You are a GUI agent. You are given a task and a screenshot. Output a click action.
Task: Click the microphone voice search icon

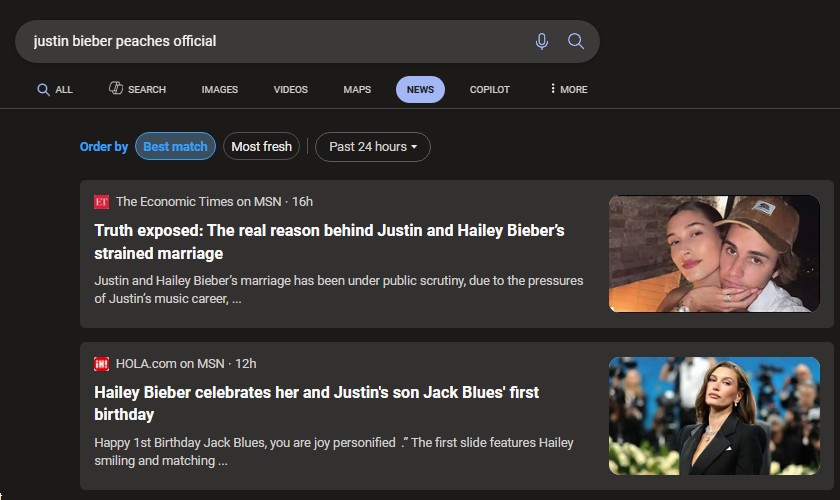[542, 41]
